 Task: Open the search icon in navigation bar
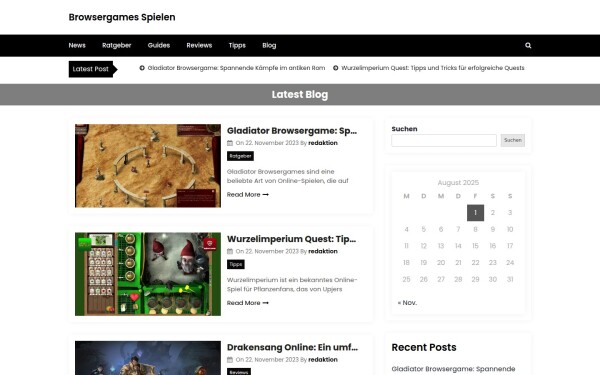tap(528, 46)
